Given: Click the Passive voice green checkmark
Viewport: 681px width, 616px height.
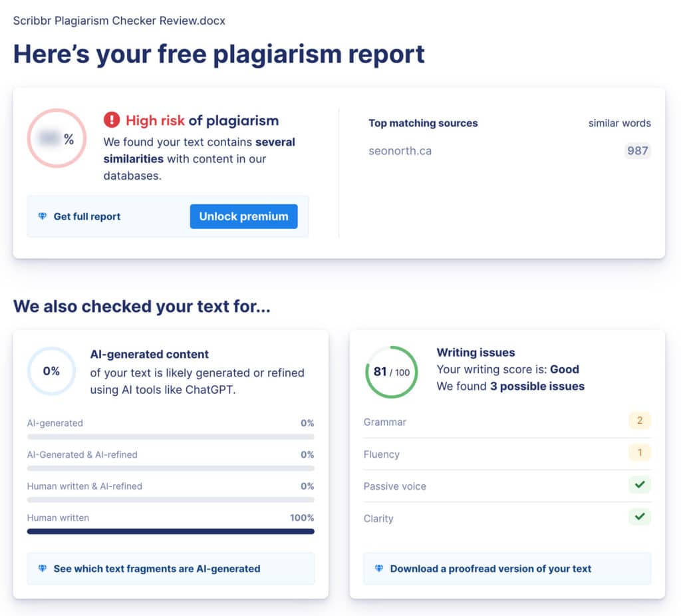Looking at the screenshot, I should (x=639, y=484).
